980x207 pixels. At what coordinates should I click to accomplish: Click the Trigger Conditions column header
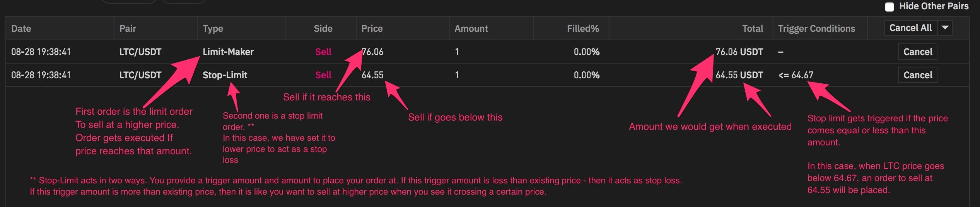pyautogui.click(x=816, y=28)
